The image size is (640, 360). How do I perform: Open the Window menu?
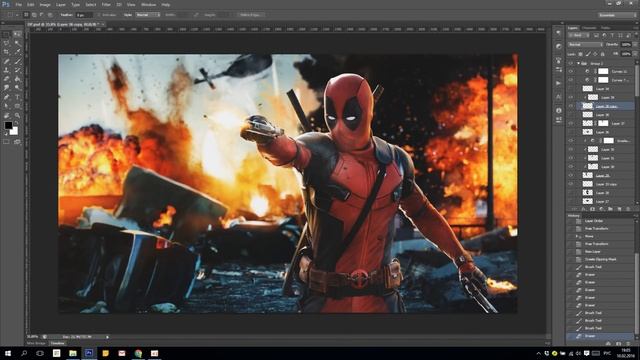tap(148, 4)
